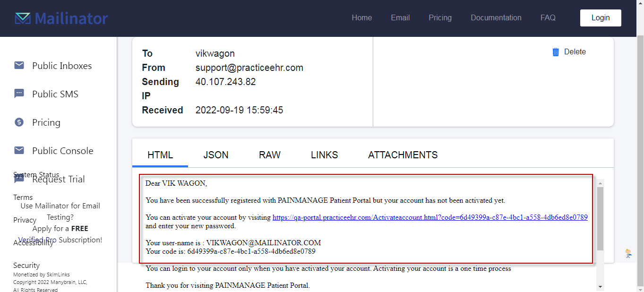The height and width of the screenshot is (292, 644).
Task: Click received timestamp 2022-09-19 15:59:45
Action: pos(240,110)
